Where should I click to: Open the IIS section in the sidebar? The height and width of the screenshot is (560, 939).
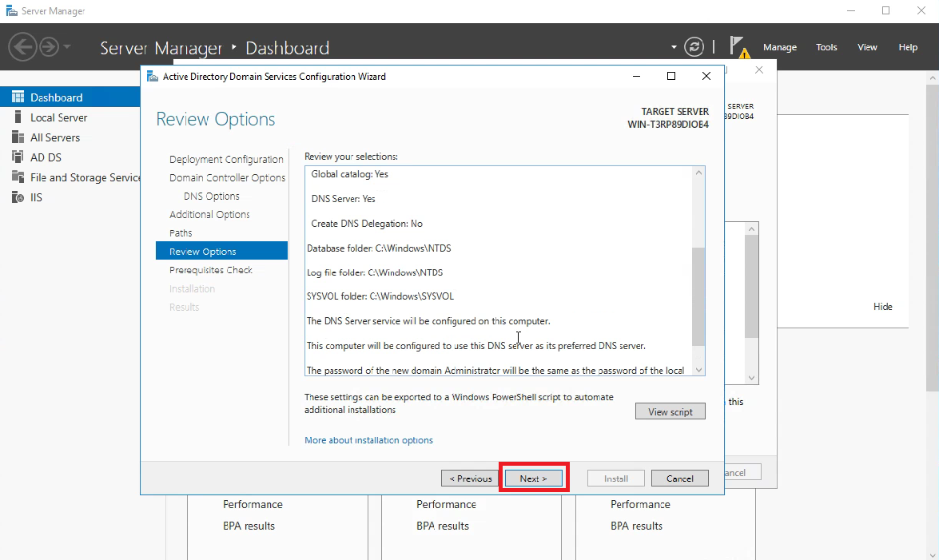point(34,197)
